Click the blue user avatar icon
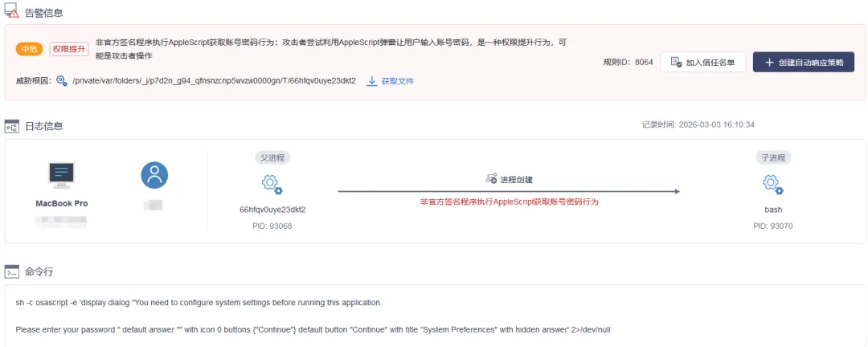 click(154, 175)
